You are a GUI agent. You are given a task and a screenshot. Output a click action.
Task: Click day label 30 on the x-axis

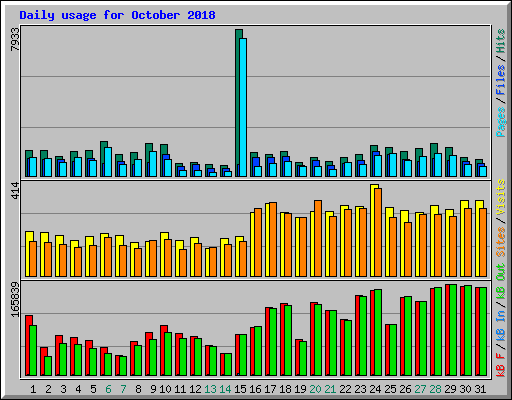[465, 389]
